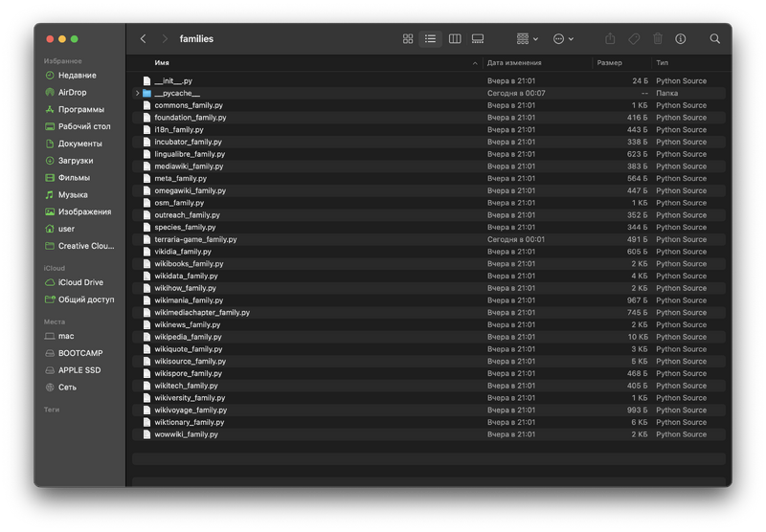Click the Get Info toolbar icon

pyautogui.click(x=681, y=39)
